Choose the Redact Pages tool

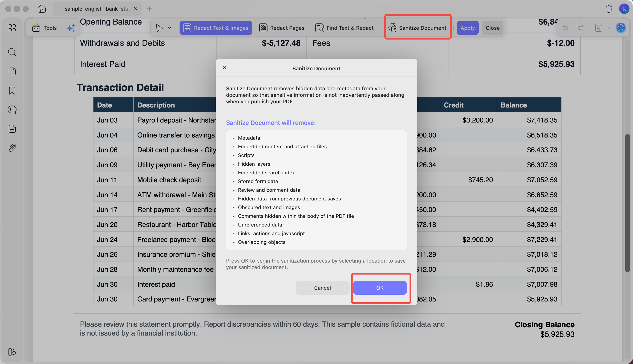click(282, 28)
